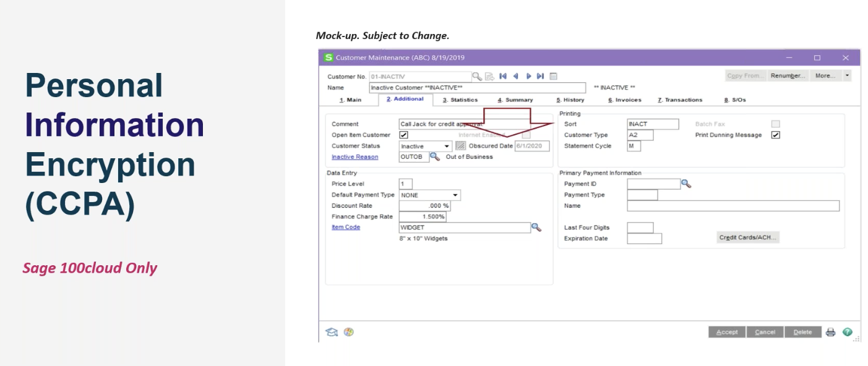The image size is (868, 366).
Task: Open the Customer Status dropdown
Action: (447, 147)
